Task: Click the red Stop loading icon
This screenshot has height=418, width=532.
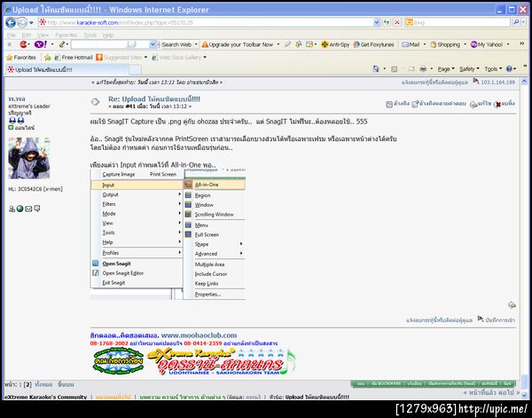Action: point(396,22)
